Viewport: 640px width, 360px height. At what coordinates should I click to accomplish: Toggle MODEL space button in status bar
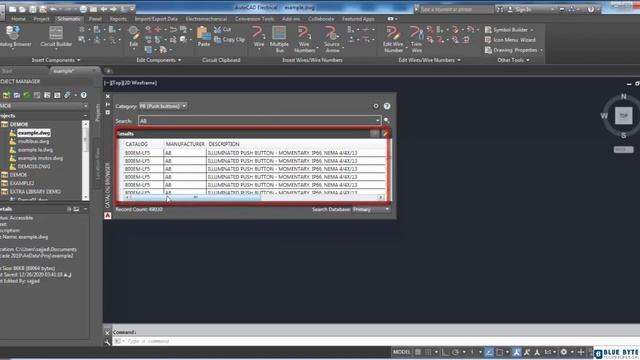coord(402,352)
